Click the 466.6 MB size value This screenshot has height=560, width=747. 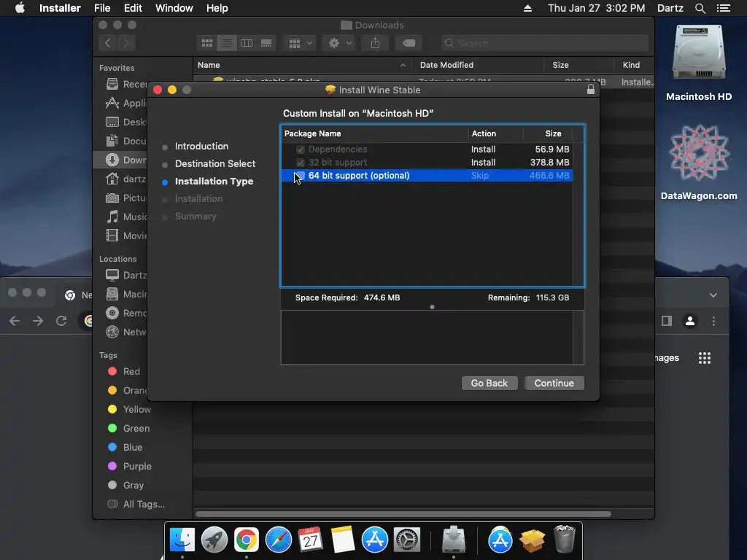pyautogui.click(x=549, y=176)
